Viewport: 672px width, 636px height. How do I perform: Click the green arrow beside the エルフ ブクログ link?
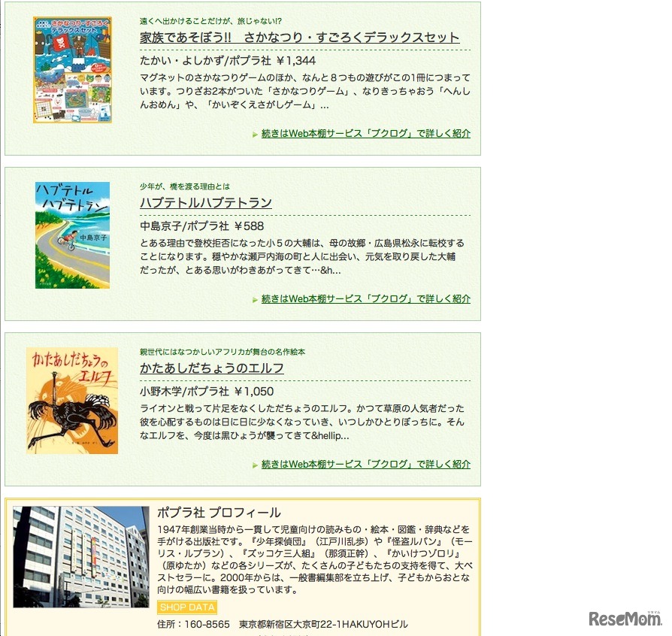pos(255,465)
